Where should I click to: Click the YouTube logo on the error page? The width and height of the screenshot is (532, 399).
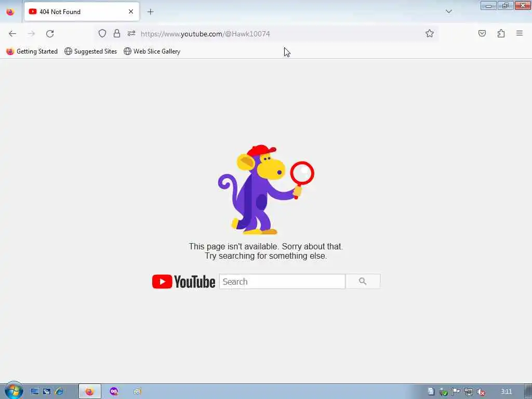point(183,282)
